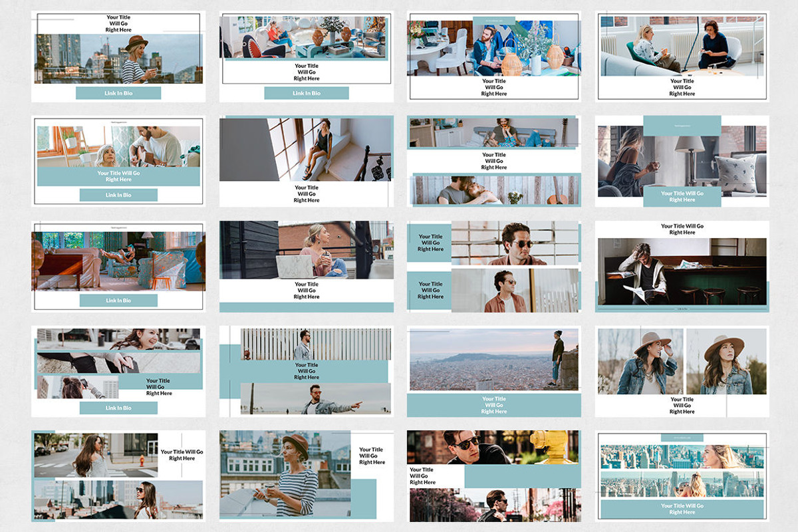Select the upper New York skyline photo
798x532 pixels.
[x=682, y=457]
